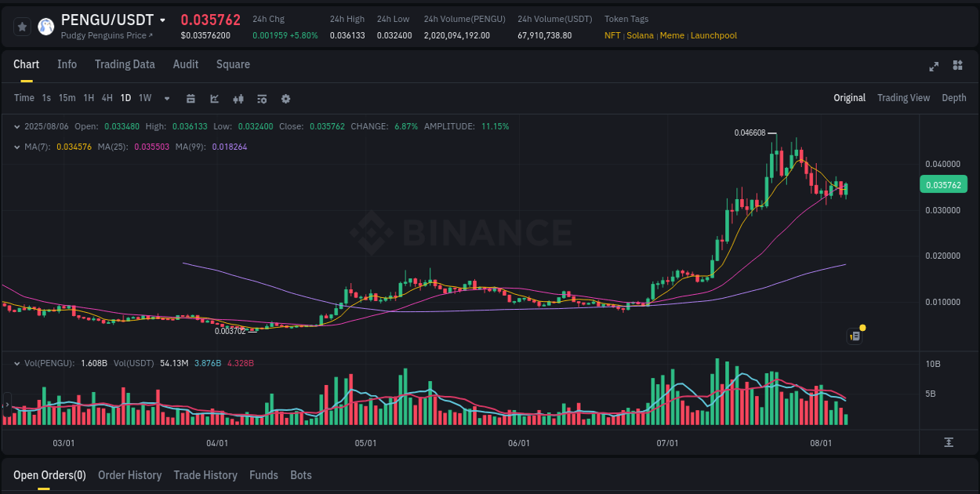Open the trade panel icon with yellow dot
This screenshot has width=980, height=494.
pyautogui.click(x=854, y=336)
